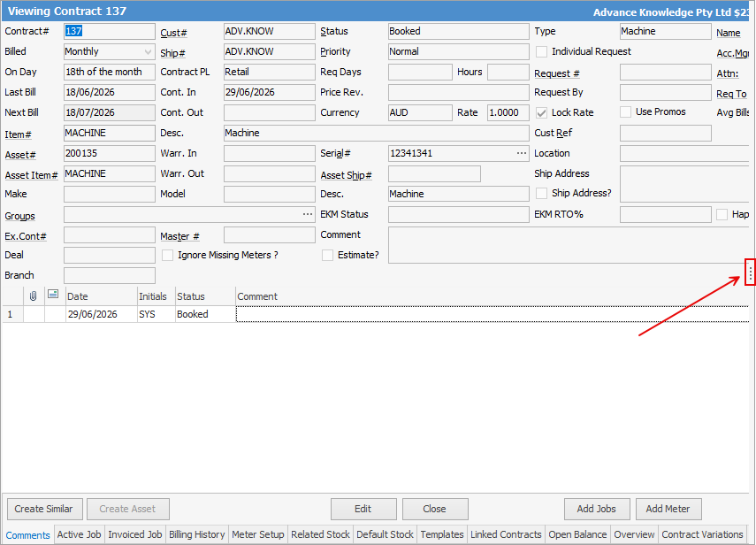Go to the Meter Setup tab
756x545 pixels.
click(258, 534)
